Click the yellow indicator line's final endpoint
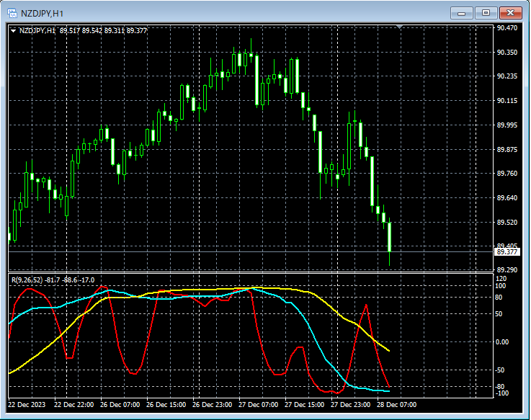531x420 pixels. 389,351
